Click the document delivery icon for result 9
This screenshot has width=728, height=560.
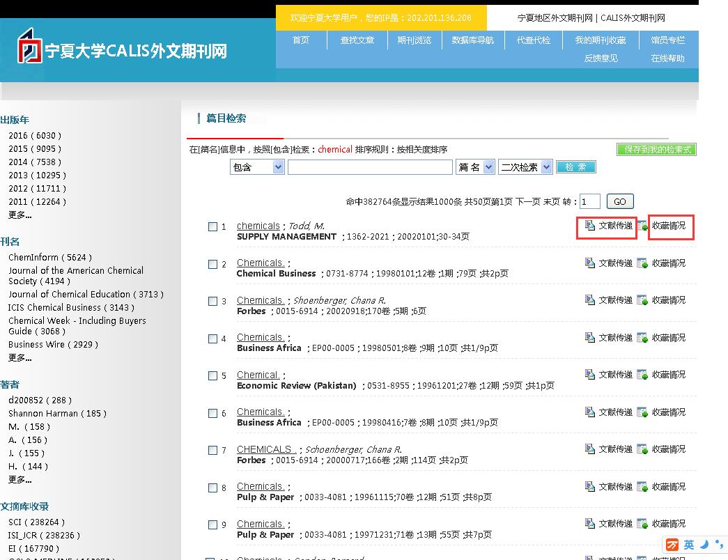click(589, 523)
